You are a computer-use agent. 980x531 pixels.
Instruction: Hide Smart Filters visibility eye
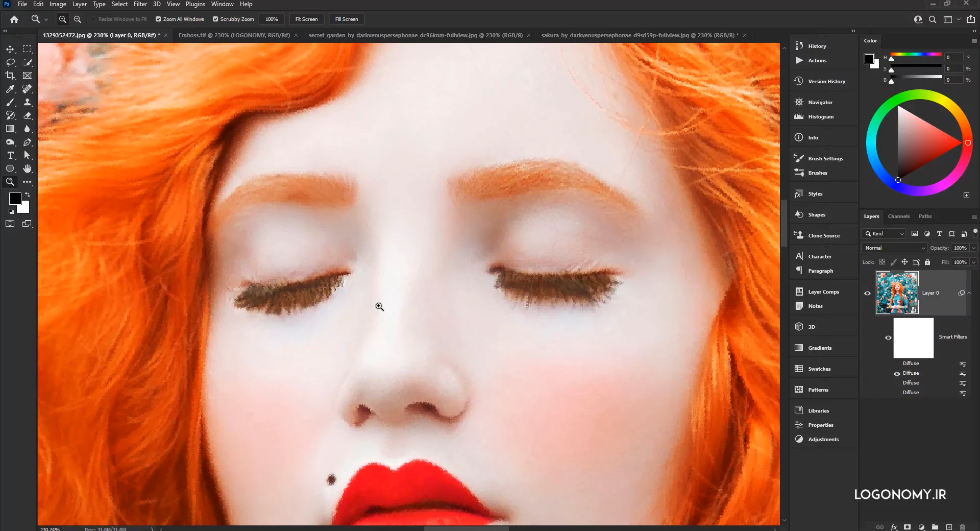[888, 337]
